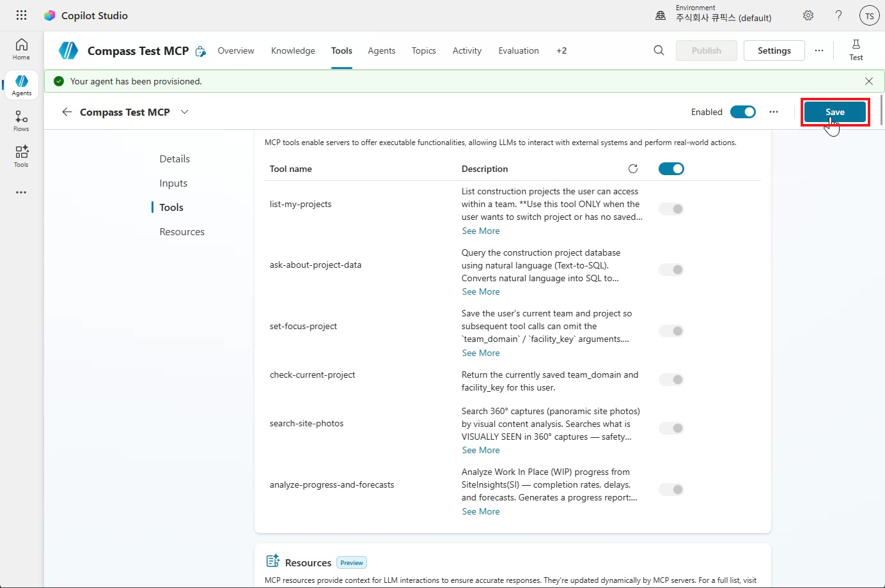Viewport: 885px width, 588px height.
Task: Switch to the Evaluation tab
Action: tap(519, 50)
